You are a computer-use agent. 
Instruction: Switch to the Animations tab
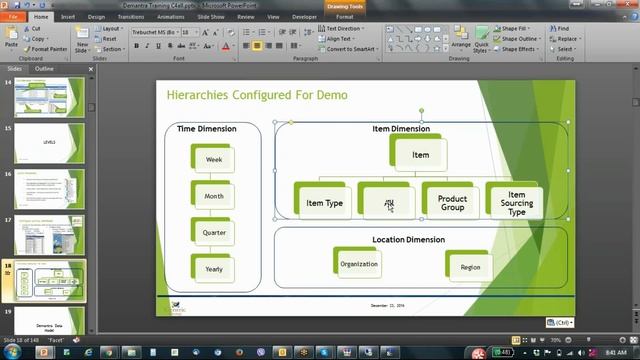click(171, 17)
